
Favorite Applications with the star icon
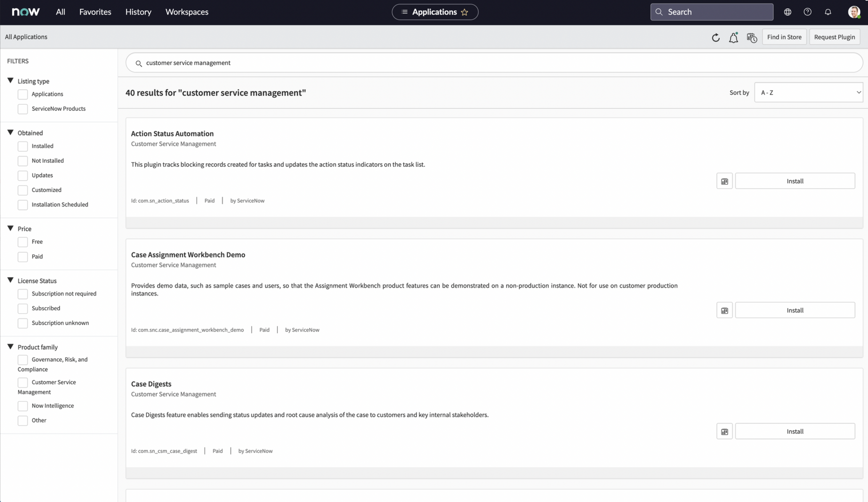pos(464,12)
